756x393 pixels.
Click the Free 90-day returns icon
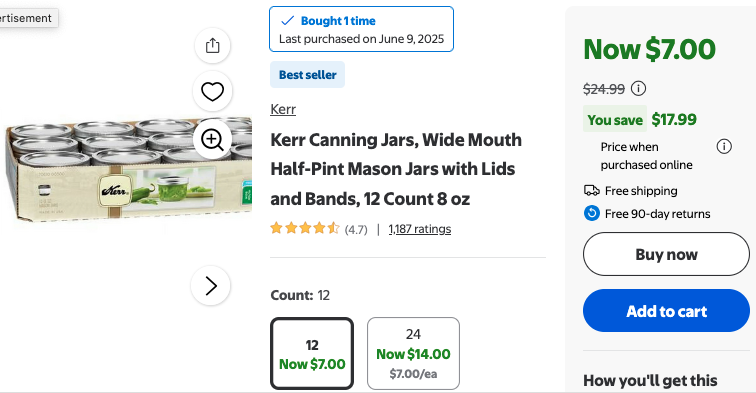[592, 213]
